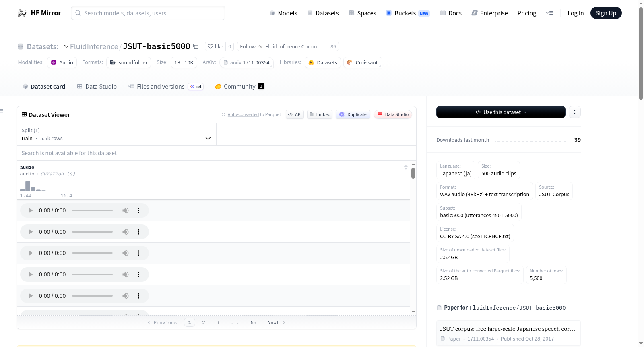Mute the first audio player
This screenshot has width=644, height=347.
tap(126, 210)
